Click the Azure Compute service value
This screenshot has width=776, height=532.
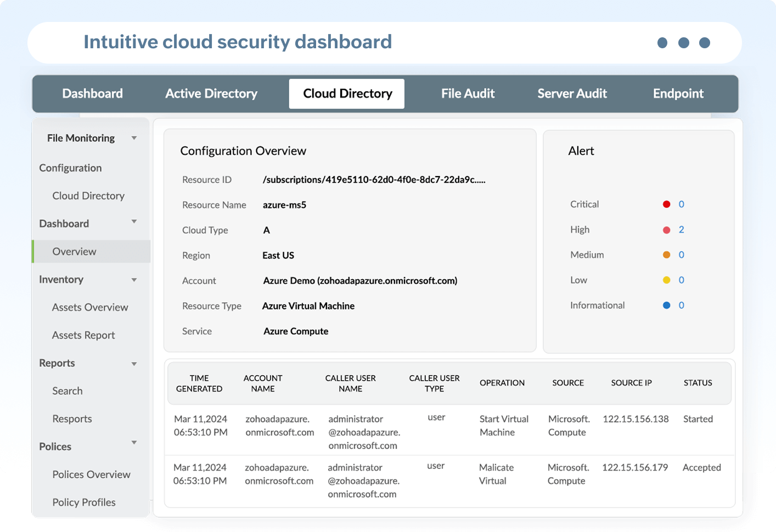point(296,331)
